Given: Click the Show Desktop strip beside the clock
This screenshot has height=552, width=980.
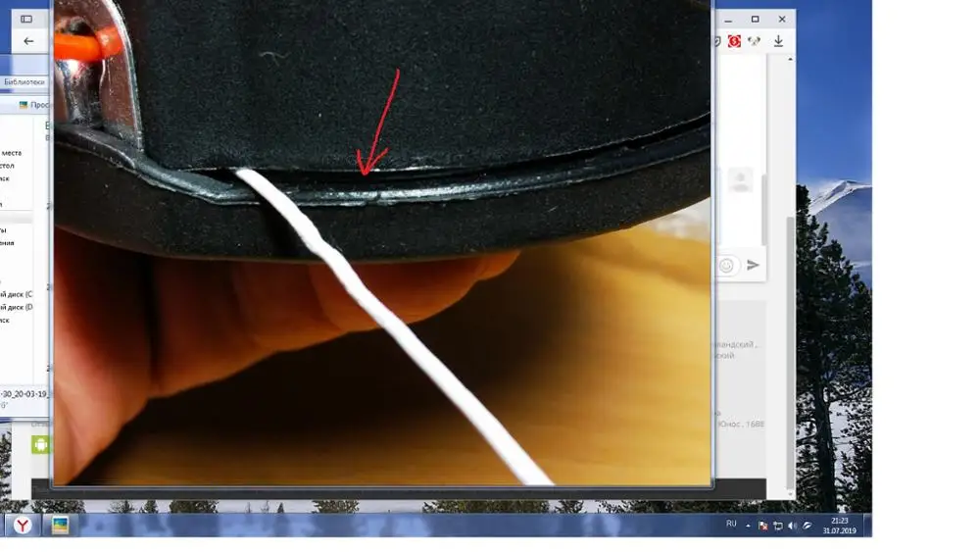Looking at the screenshot, I should point(867,526).
